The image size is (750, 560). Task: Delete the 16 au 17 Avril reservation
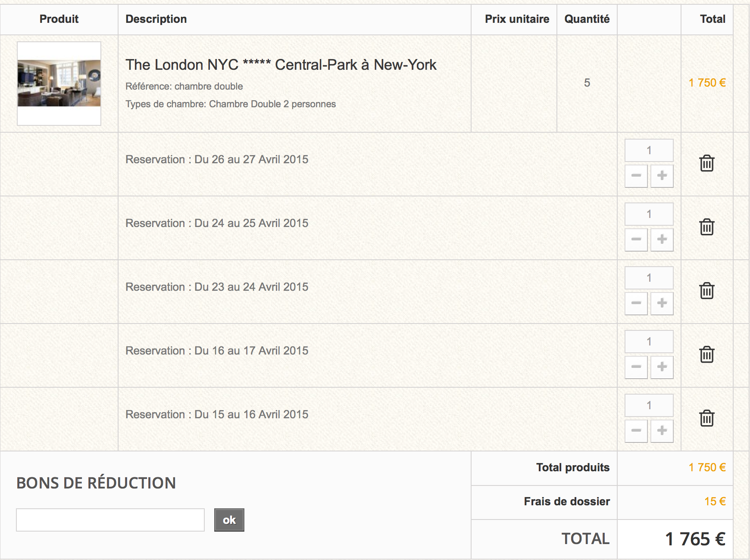click(707, 355)
